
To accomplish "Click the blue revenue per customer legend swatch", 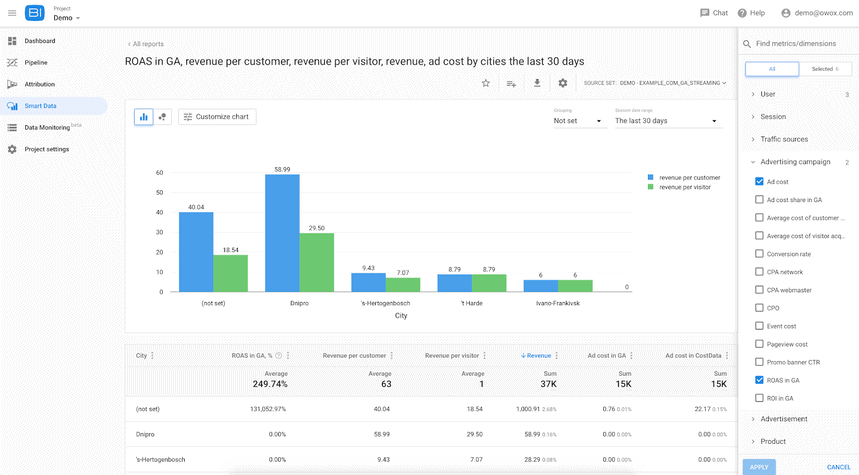I will [x=651, y=178].
